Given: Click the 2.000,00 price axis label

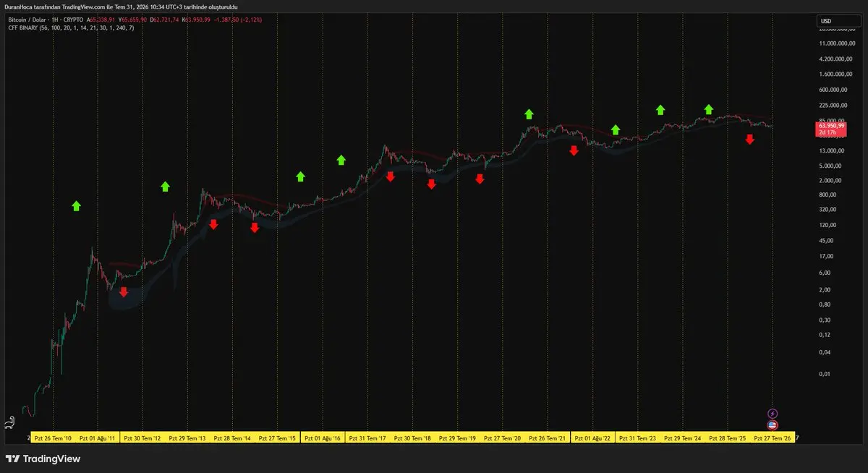Looking at the screenshot, I should [x=829, y=181].
